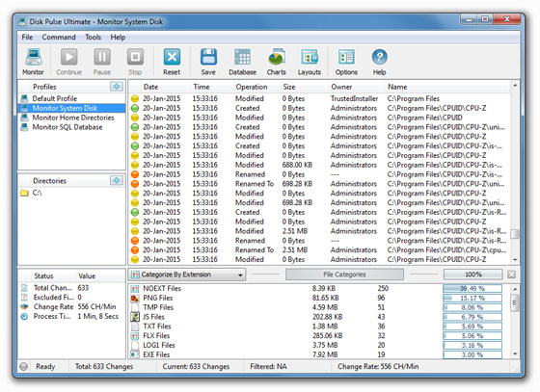Click the close icon beside 100% button
The image size is (540, 392).
511,274
